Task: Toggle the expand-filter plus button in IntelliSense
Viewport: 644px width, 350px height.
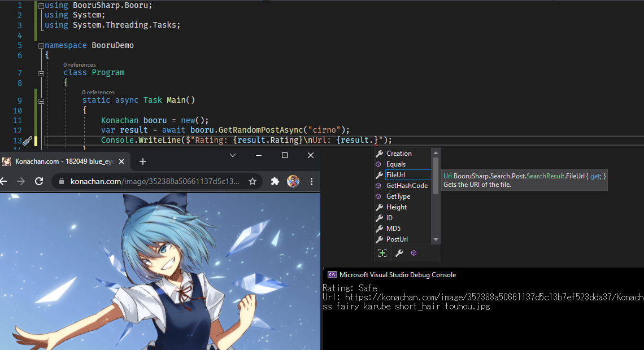Action: 382,253
